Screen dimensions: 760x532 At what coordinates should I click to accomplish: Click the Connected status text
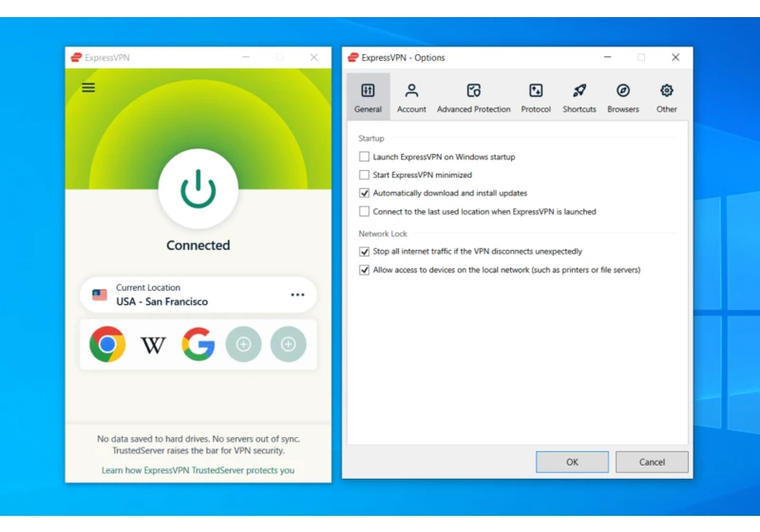199,245
